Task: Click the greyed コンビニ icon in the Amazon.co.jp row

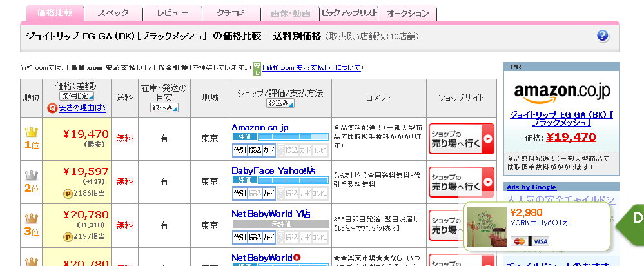Action: pyautogui.click(x=320, y=150)
